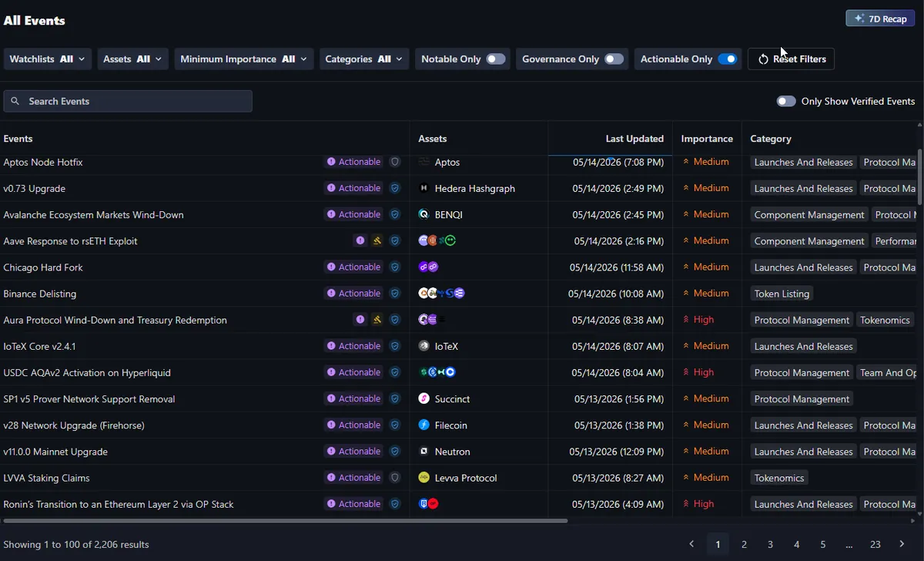The width and height of the screenshot is (924, 561).
Task: Click the purple actionable icon in Aave Response row
Action: pos(360,240)
